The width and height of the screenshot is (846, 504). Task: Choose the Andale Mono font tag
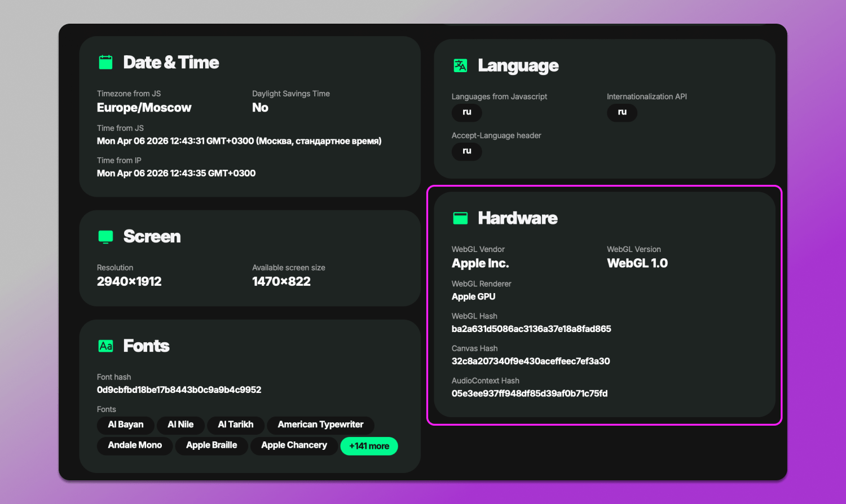click(x=135, y=445)
